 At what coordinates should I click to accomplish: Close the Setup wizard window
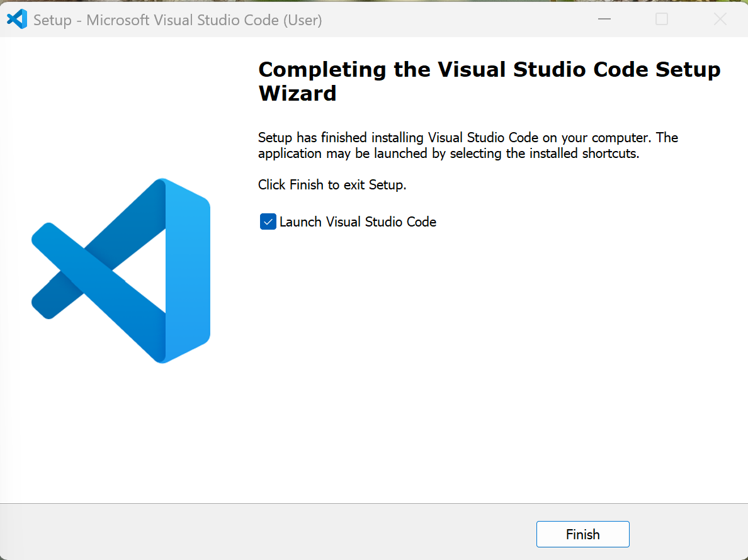click(720, 19)
